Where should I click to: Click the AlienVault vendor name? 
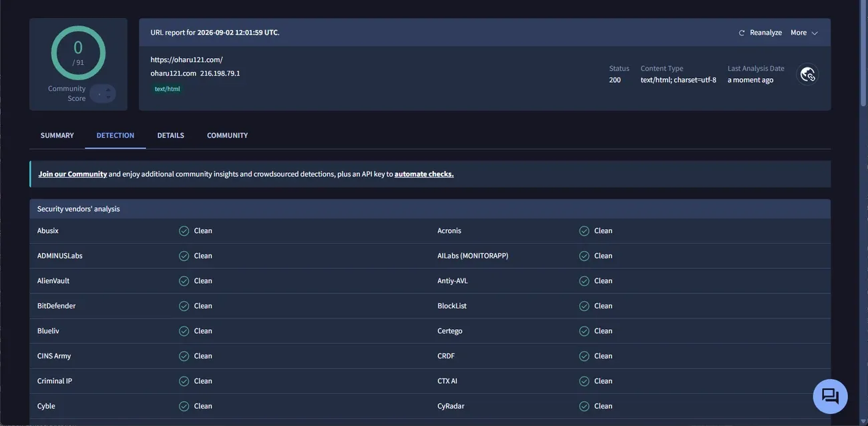[53, 281]
